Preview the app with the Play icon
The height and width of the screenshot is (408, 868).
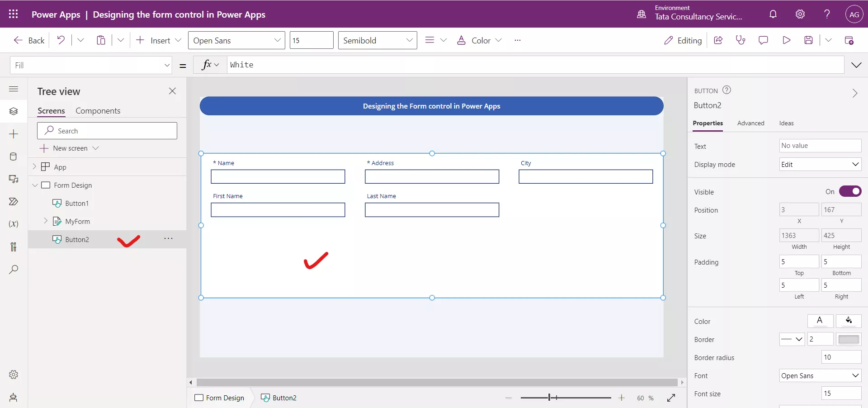tap(787, 40)
